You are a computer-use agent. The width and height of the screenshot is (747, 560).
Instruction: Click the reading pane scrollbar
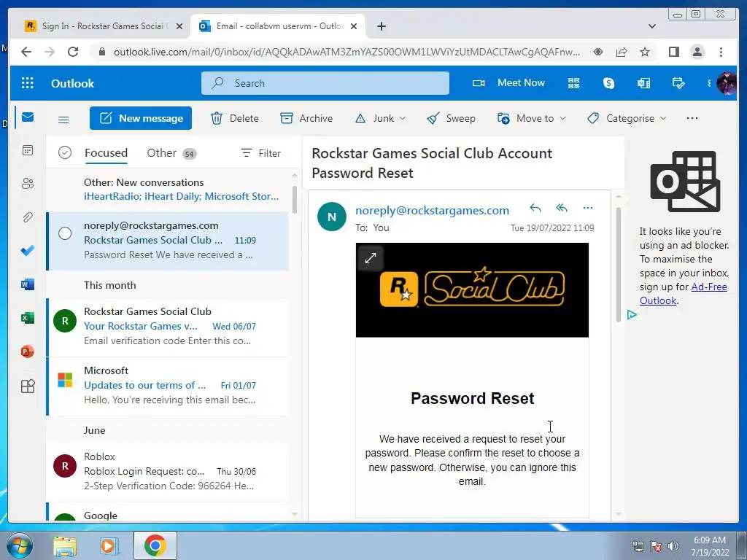[x=619, y=264]
